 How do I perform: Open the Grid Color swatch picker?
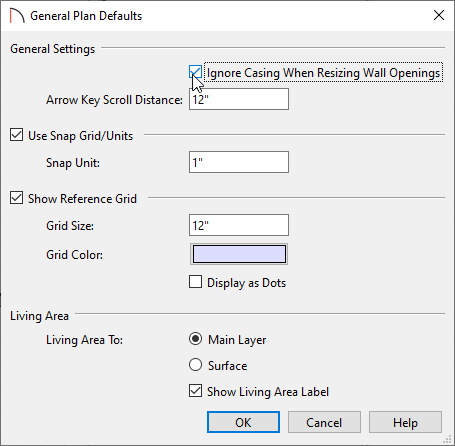[239, 254]
